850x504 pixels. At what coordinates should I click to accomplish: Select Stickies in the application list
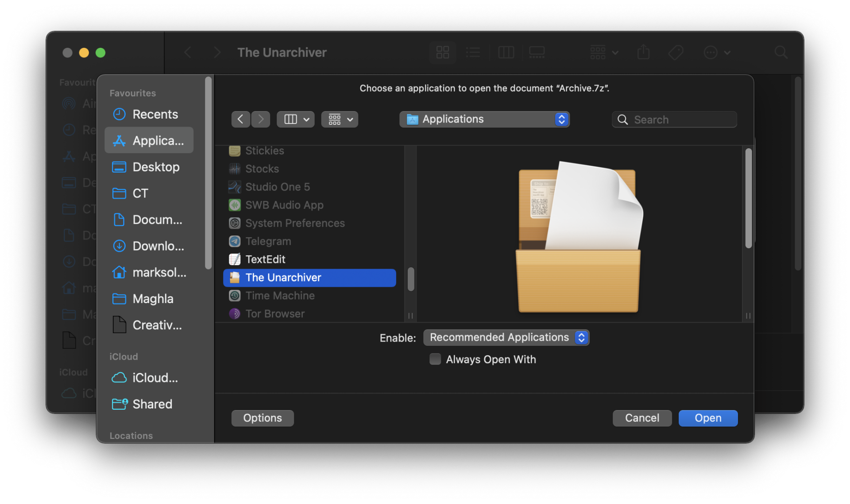310,151
